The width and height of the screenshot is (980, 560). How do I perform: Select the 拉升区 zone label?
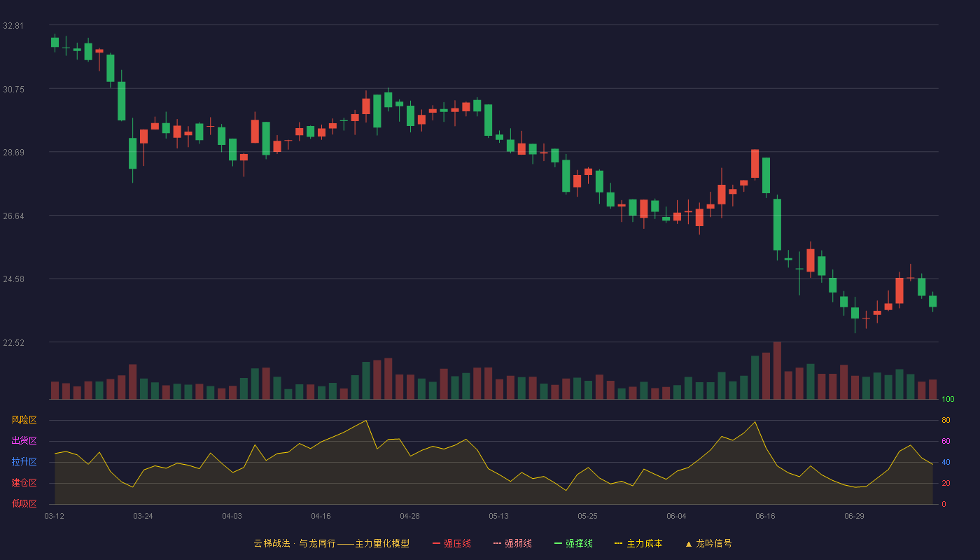point(24,462)
